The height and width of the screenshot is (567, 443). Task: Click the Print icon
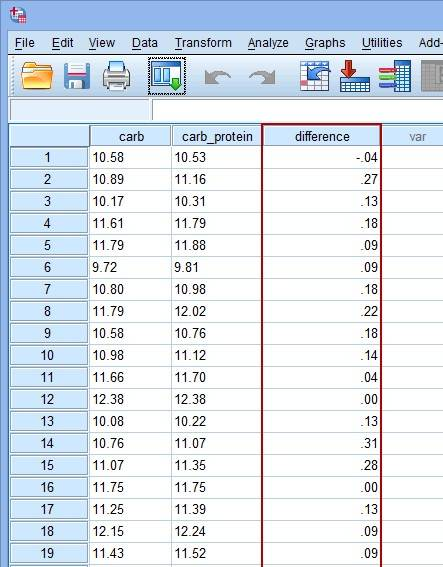116,76
